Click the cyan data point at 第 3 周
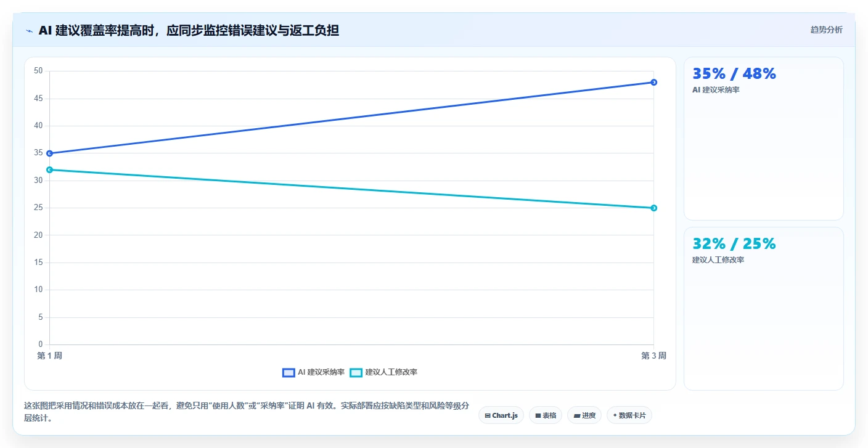The image size is (868, 448). pos(653,208)
